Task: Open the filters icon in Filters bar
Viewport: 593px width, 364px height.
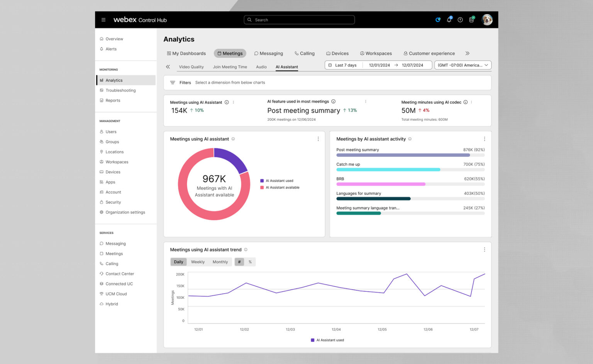Action: 173,83
